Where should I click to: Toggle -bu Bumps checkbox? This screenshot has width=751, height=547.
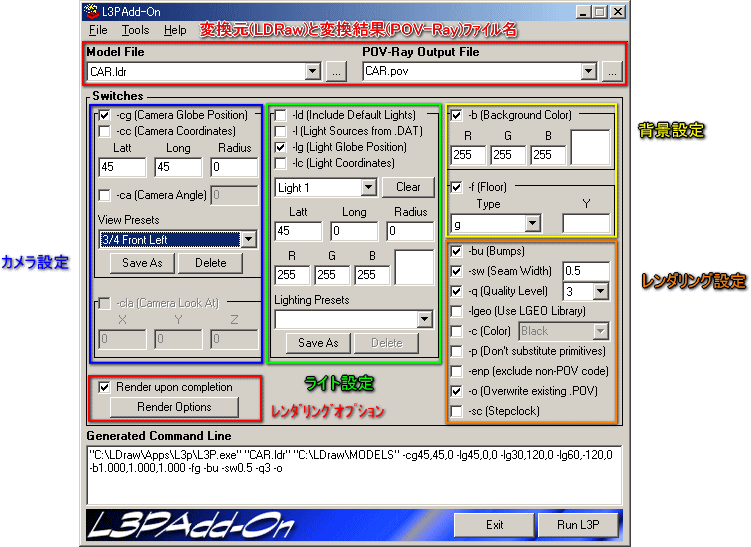(456, 251)
